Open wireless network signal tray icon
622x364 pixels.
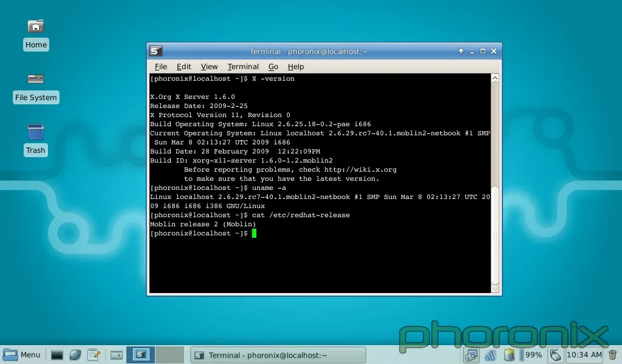(x=490, y=356)
